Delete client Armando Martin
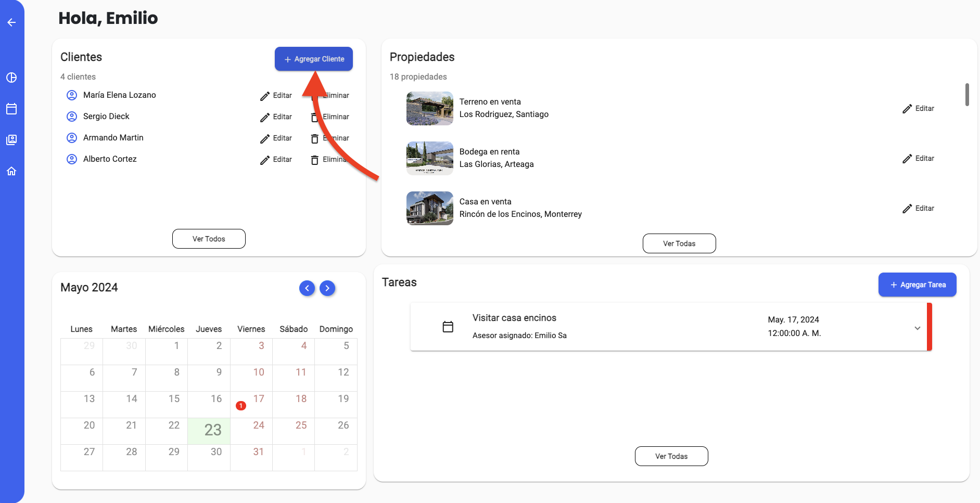Image resolution: width=980 pixels, height=503 pixels. tap(330, 138)
